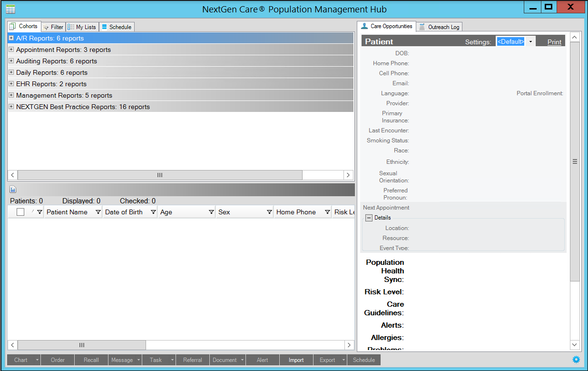The image size is (588, 371).
Task: Expand A/R Reports group
Action: 11,38
